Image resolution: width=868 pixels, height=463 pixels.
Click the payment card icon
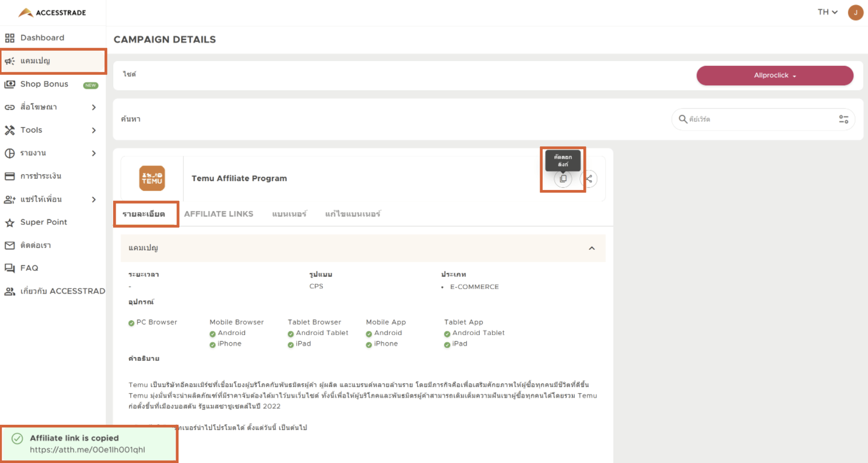click(x=10, y=176)
